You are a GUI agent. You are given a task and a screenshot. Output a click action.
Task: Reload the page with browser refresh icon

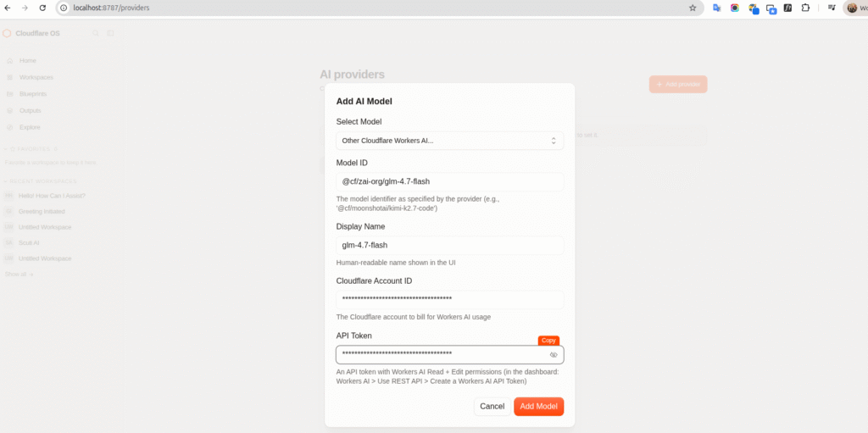(x=42, y=8)
